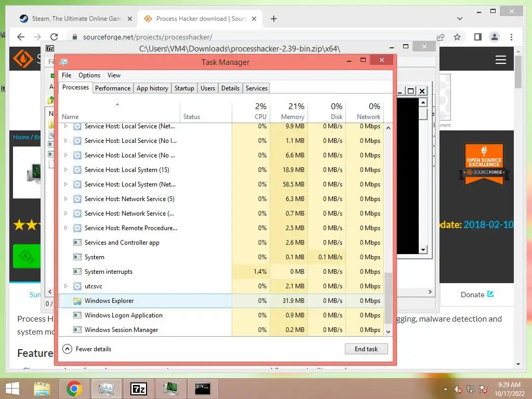The width and height of the screenshot is (532, 399).
Task: Sort processes by the Memory column
Action: click(289, 111)
